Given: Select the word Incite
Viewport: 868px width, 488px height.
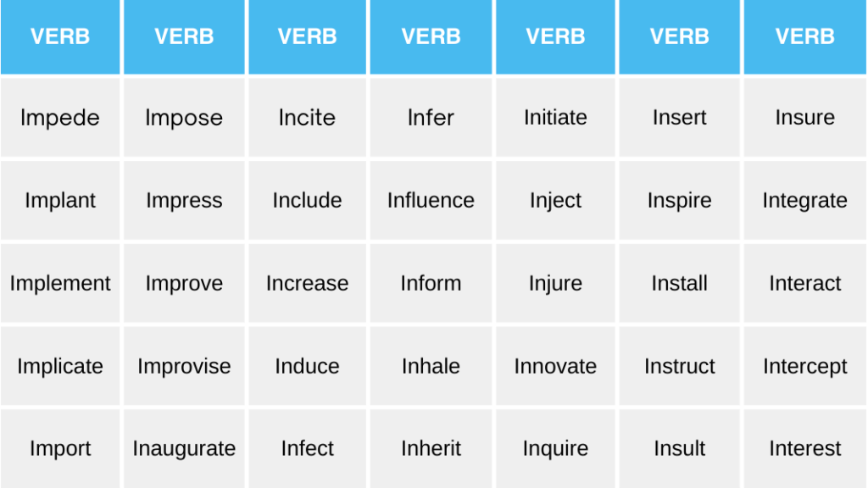Looking at the screenshot, I should 307,118.
